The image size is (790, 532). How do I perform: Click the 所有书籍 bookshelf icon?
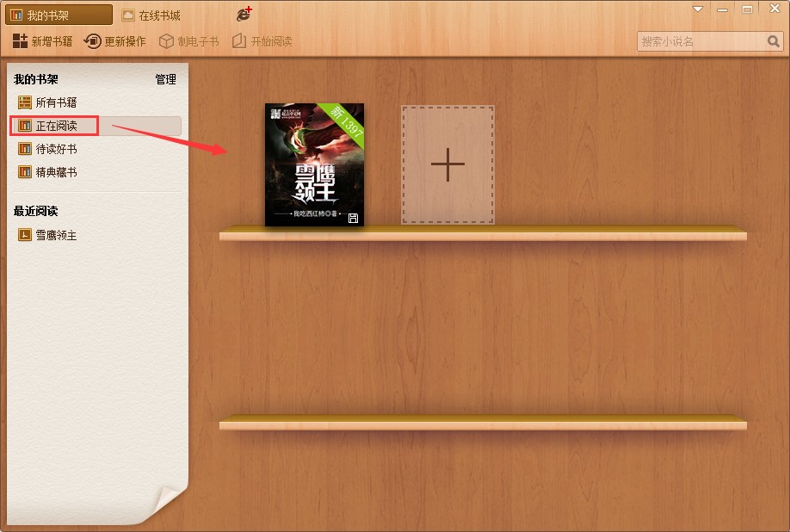point(25,102)
